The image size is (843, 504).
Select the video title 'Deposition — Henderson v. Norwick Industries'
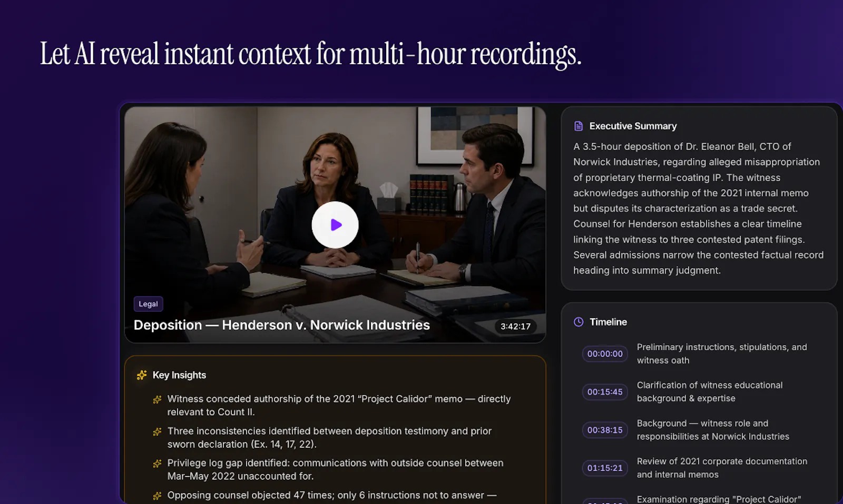pos(282,325)
